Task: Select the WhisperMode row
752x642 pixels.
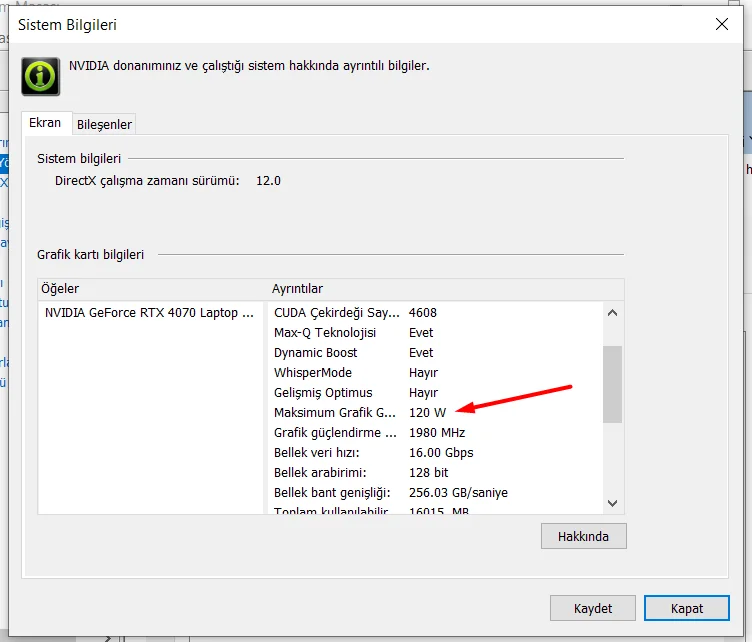Action: click(x=435, y=373)
